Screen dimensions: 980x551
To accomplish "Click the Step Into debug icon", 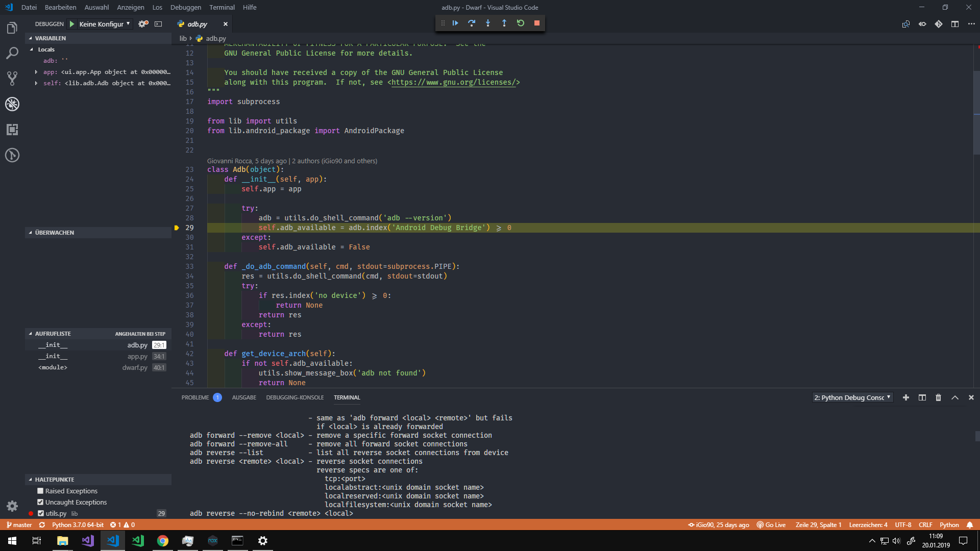I will click(x=488, y=23).
